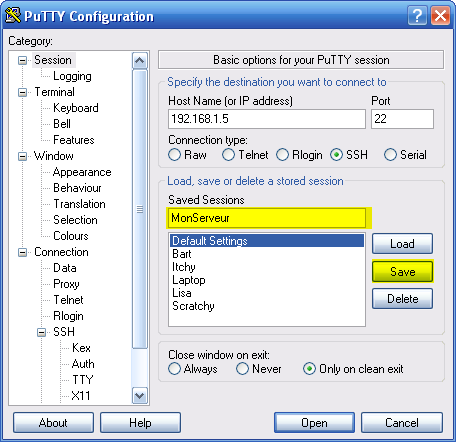Select the Bell category
456x442 pixels.
pyautogui.click(x=62, y=124)
